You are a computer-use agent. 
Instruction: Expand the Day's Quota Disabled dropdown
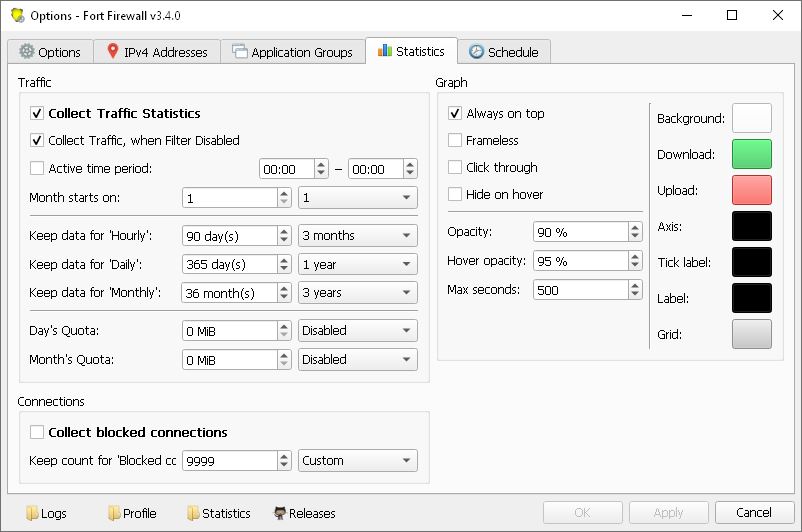(358, 330)
